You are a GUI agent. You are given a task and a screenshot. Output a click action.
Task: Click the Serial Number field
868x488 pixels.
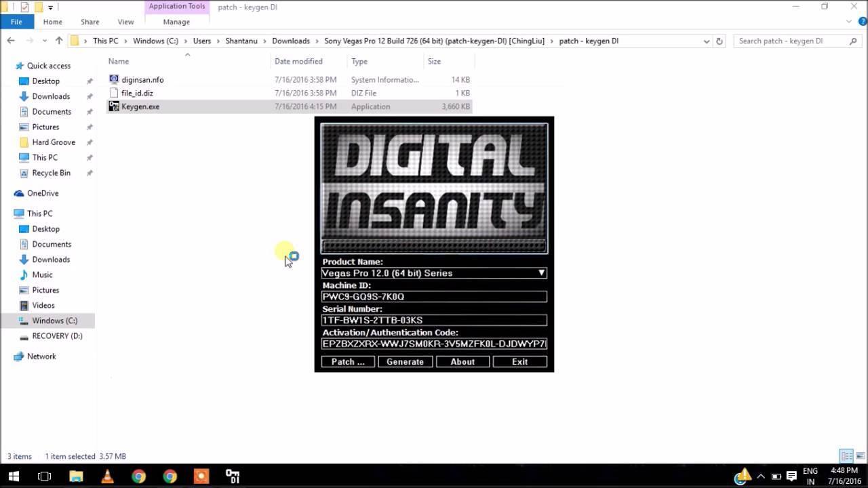click(x=434, y=320)
